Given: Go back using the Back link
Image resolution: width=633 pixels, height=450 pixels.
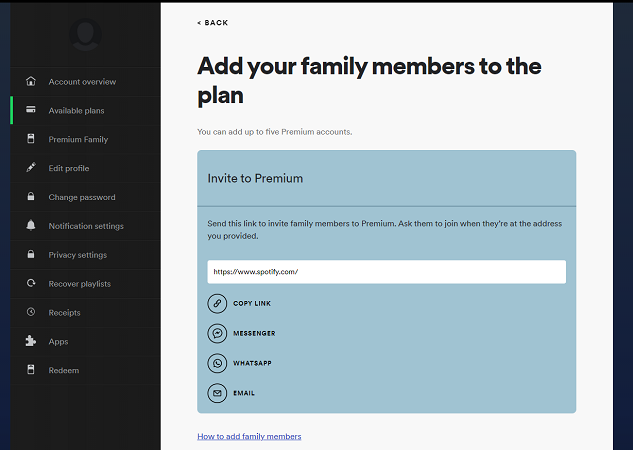Looking at the screenshot, I should pos(213,22).
